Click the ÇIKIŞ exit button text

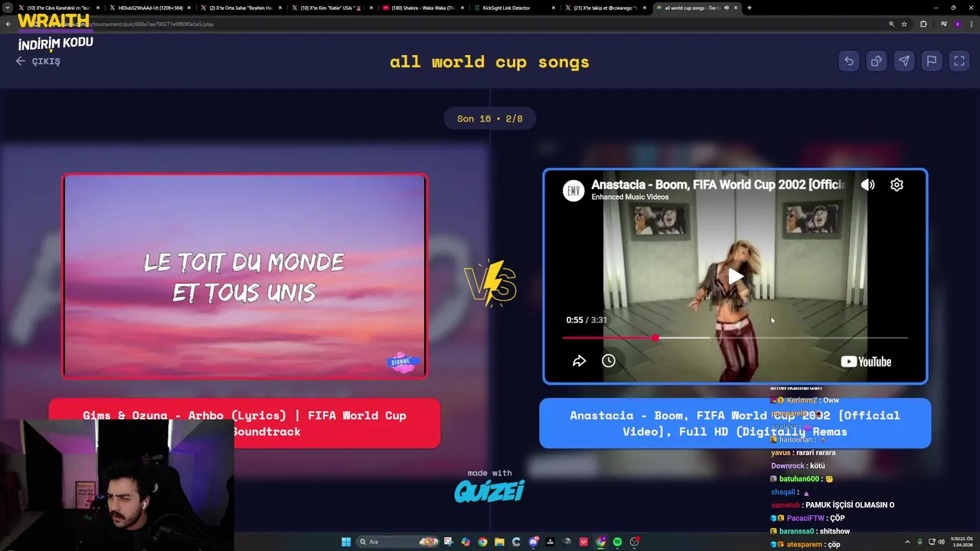pyautogui.click(x=46, y=61)
